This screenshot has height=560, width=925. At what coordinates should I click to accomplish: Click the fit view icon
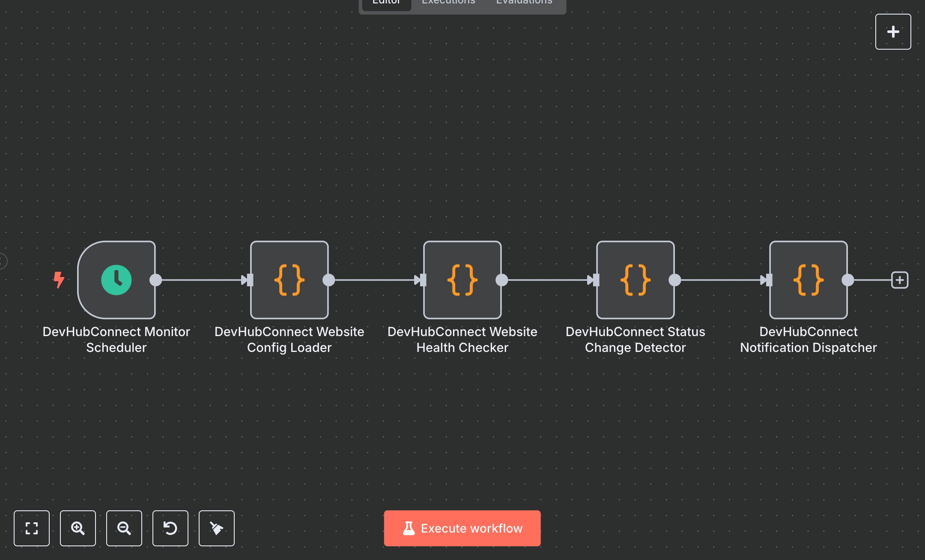(32, 528)
